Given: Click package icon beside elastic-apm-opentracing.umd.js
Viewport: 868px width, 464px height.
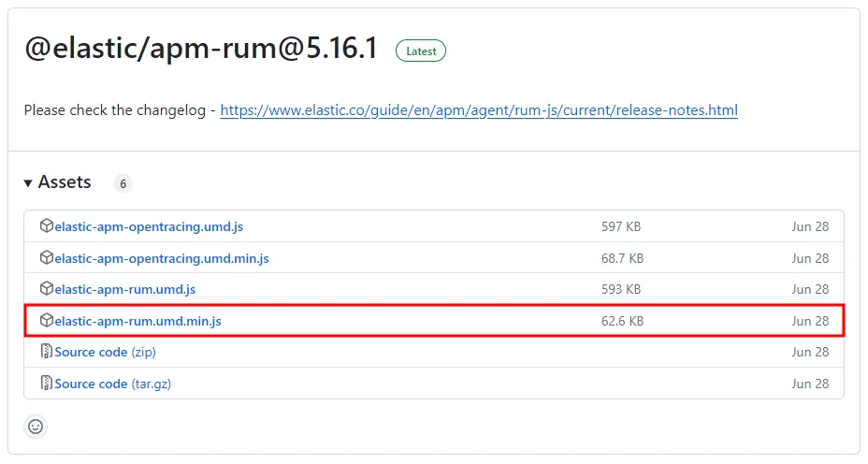Looking at the screenshot, I should [x=47, y=225].
